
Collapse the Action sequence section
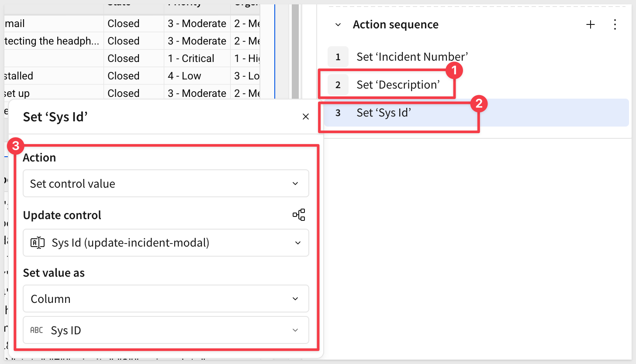338,25
